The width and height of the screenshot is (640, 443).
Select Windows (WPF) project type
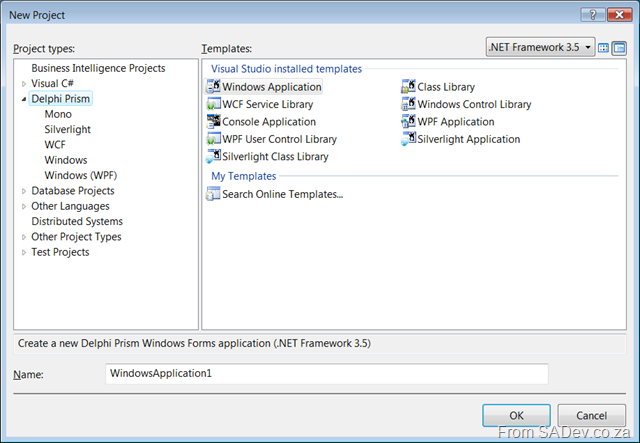click(81, 175)
